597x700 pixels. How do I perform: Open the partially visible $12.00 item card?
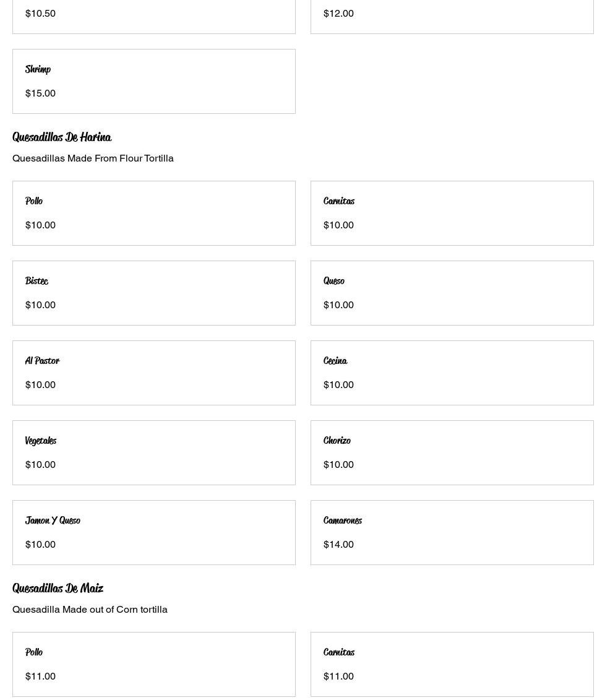click(452, 15)
